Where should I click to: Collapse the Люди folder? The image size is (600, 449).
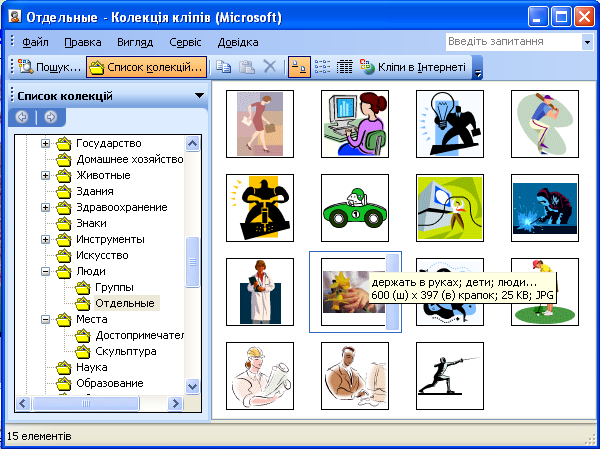46,271
